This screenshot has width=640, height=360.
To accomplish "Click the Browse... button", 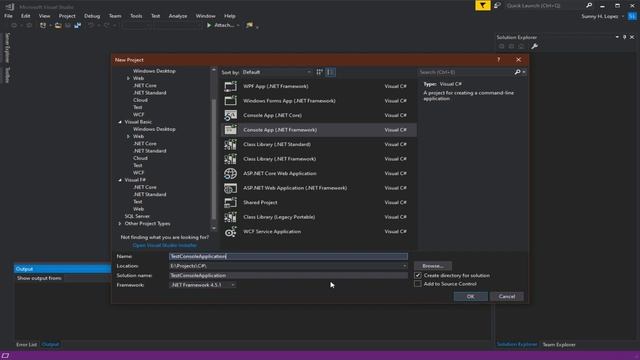I will [433, 266].
